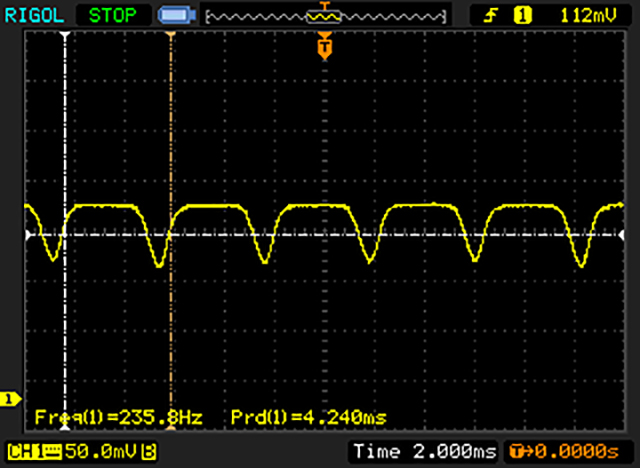
Task: Click the 50.0mV vertical scale value
Action: click(101, 452)
